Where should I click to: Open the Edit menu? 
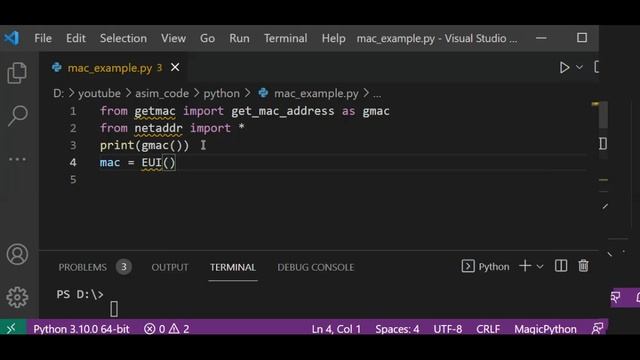point(76,38)
